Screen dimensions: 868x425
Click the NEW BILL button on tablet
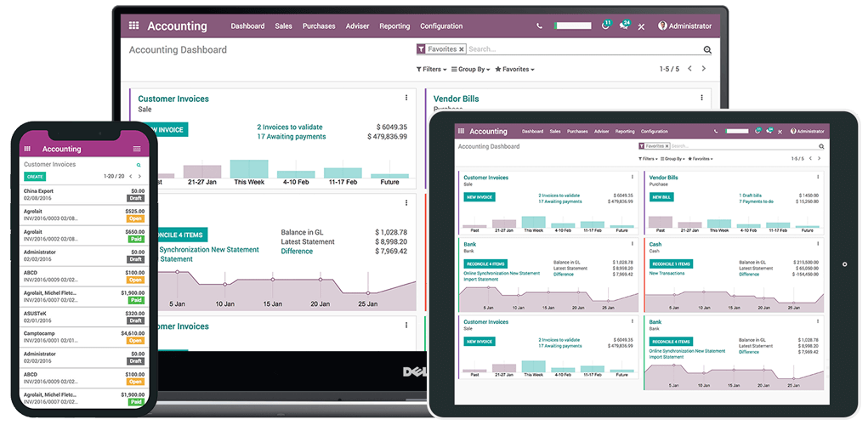(661, 197)
